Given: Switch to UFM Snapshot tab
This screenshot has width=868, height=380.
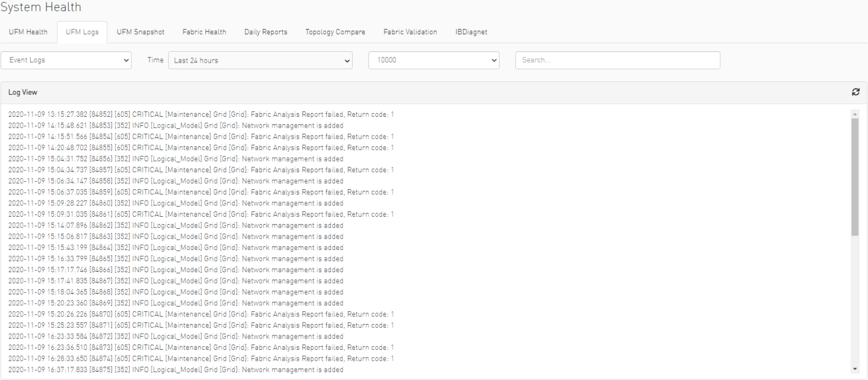Looking at the screenshot, I should tap(140, 32).
